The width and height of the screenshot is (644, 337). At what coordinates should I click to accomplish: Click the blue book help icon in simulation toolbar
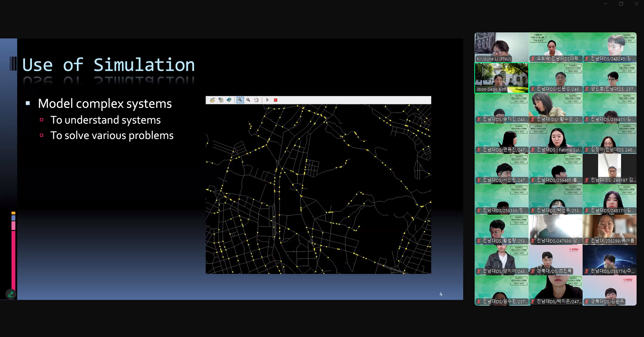[x=229, y=100]
